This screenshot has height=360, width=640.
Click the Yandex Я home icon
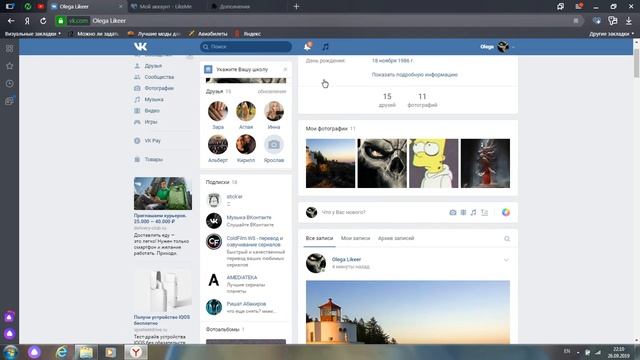point(27,21)
